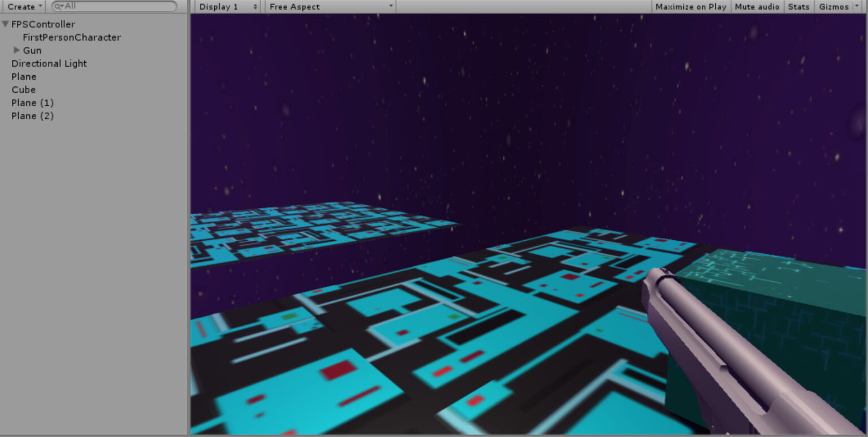Viewport: 868px width, 437px height.
Task: Select the FirstPersonCharacter object
Action: (x=71, y=37)
